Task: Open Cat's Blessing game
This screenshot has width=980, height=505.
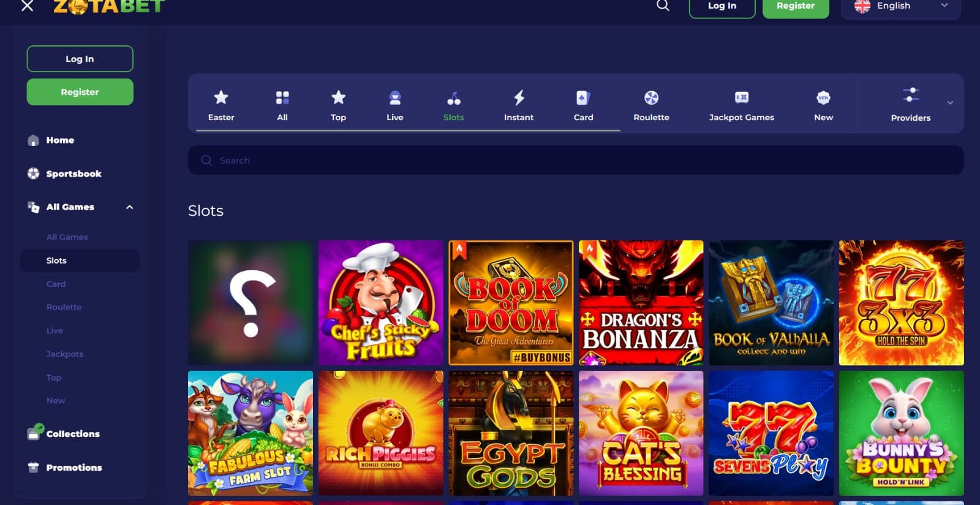Action: click(x=641, y=433)
